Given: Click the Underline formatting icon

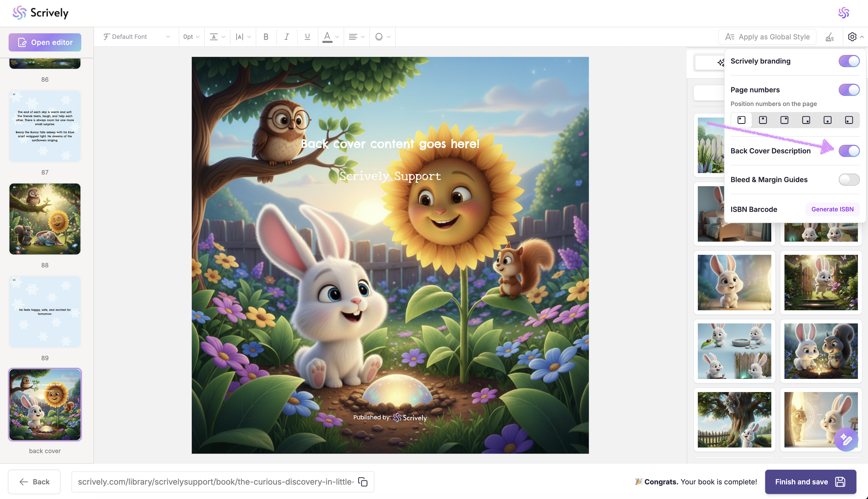Looking at the screenshot, I should (307, 37).
